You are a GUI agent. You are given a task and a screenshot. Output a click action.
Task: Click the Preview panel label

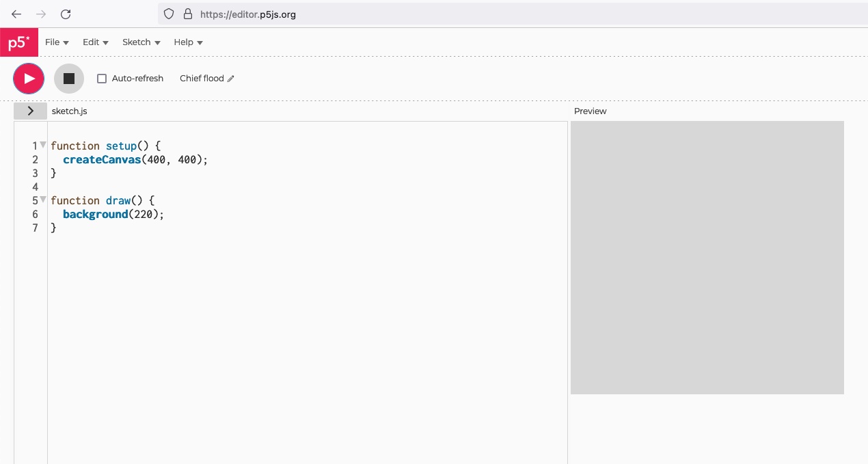(x=591, y=111)
